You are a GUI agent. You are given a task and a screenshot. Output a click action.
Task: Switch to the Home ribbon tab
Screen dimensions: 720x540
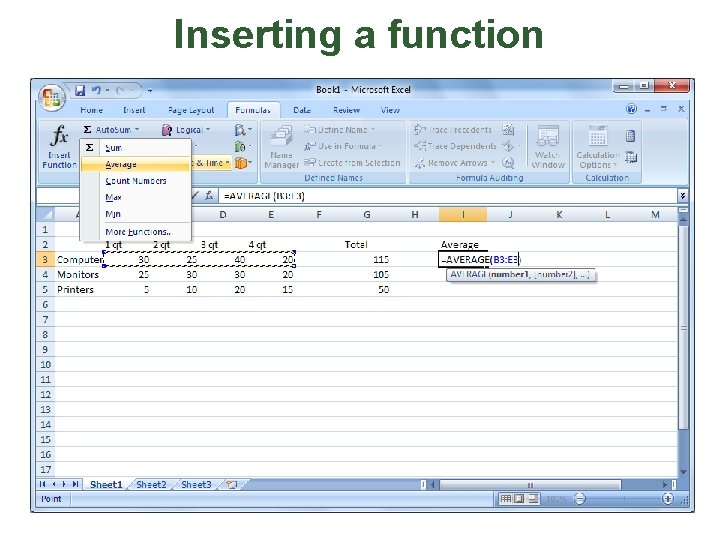[x=91, y=110]
